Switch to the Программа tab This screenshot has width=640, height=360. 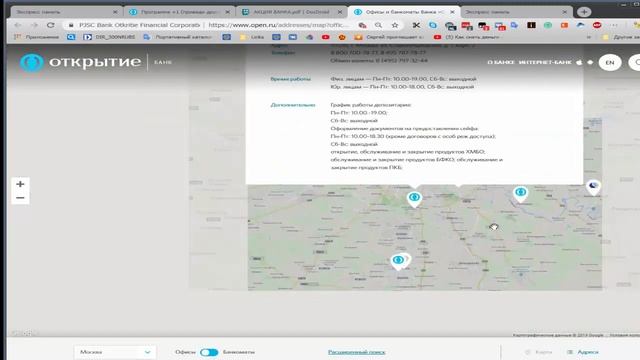(x=179, y=12)
